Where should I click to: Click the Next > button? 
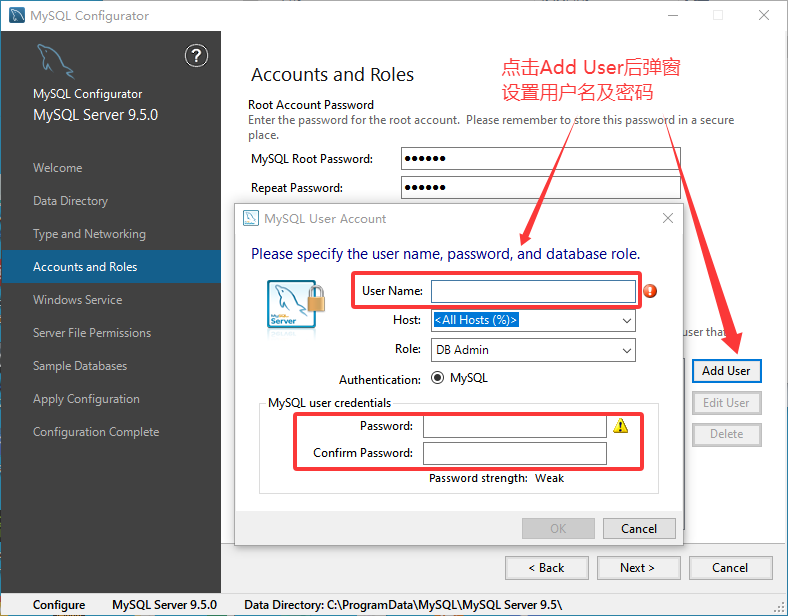pos(638,568)
